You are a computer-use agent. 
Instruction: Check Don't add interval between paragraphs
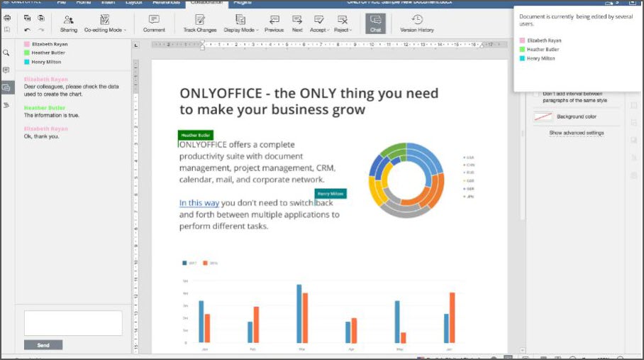[536, 94]
